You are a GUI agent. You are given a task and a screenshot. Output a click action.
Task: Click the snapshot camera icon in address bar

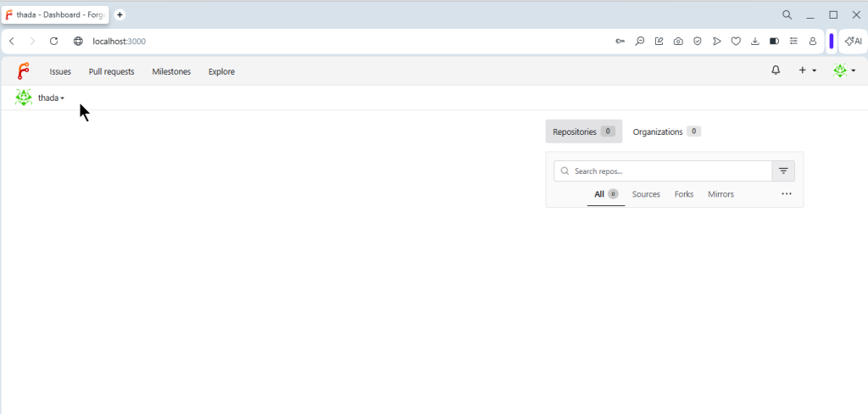pos(678,41)
